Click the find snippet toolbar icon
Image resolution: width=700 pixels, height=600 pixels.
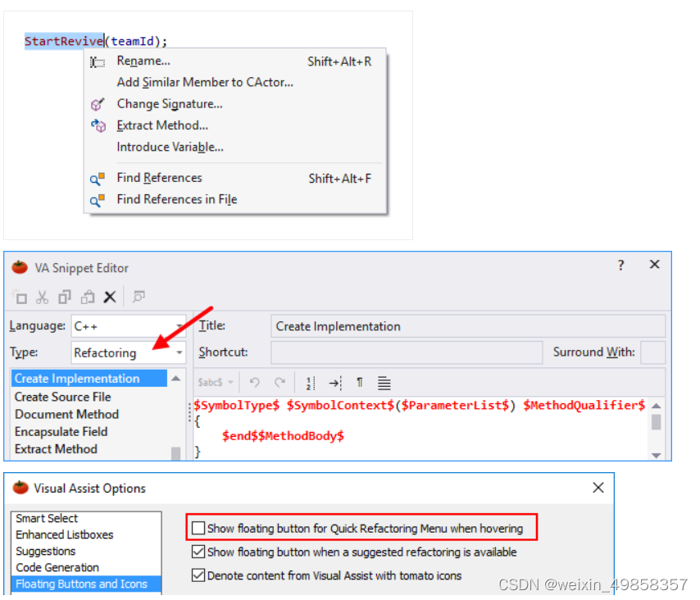point(139,297)
